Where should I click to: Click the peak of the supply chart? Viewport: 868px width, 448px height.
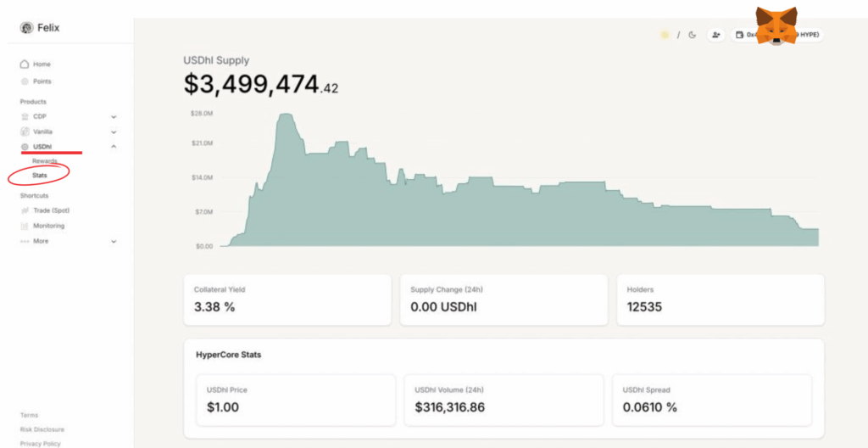(x=285, y=115)
